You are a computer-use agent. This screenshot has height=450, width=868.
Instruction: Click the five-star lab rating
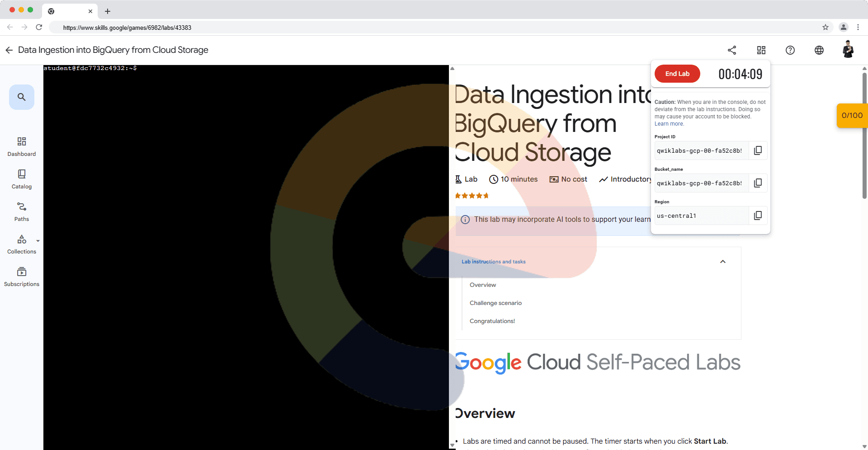point(472,196)
